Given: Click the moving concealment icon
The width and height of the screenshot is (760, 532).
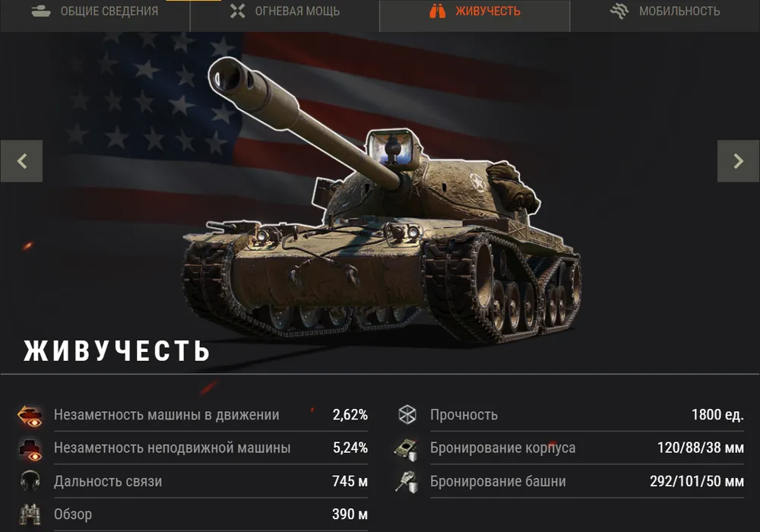Looking at the screenshot, I should (30, 416).
